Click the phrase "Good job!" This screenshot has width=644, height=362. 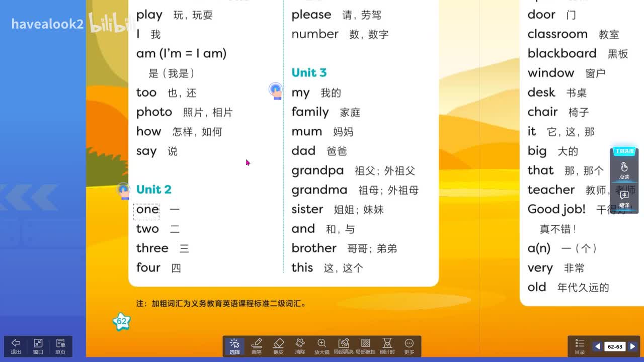point(556,209)
